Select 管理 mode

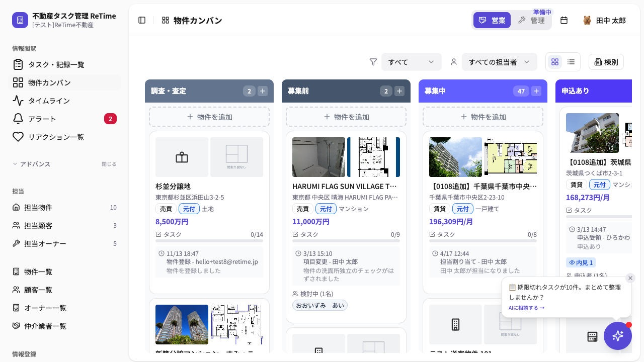(x=531, y=20)
